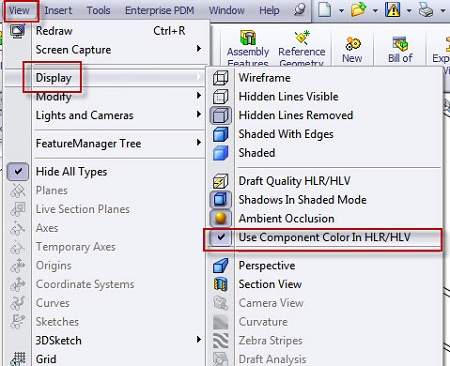Click the Redraw monitor icon
This screenshot has width=450, height=366.
[x=17, y=31]
